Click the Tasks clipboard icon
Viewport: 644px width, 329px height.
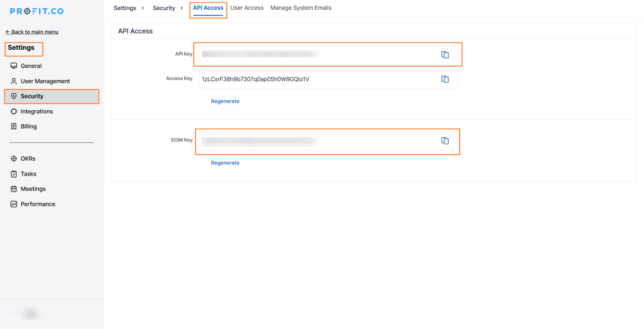tap(14, 174)
